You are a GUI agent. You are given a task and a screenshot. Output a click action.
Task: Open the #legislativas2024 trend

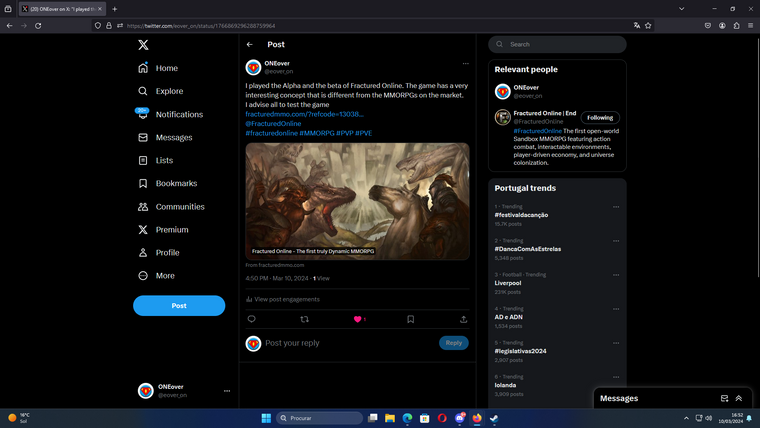520,351
